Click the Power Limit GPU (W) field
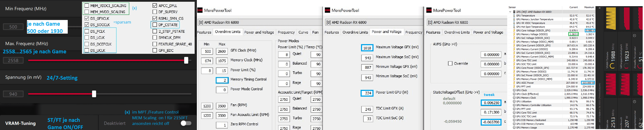 click(367, 93)
